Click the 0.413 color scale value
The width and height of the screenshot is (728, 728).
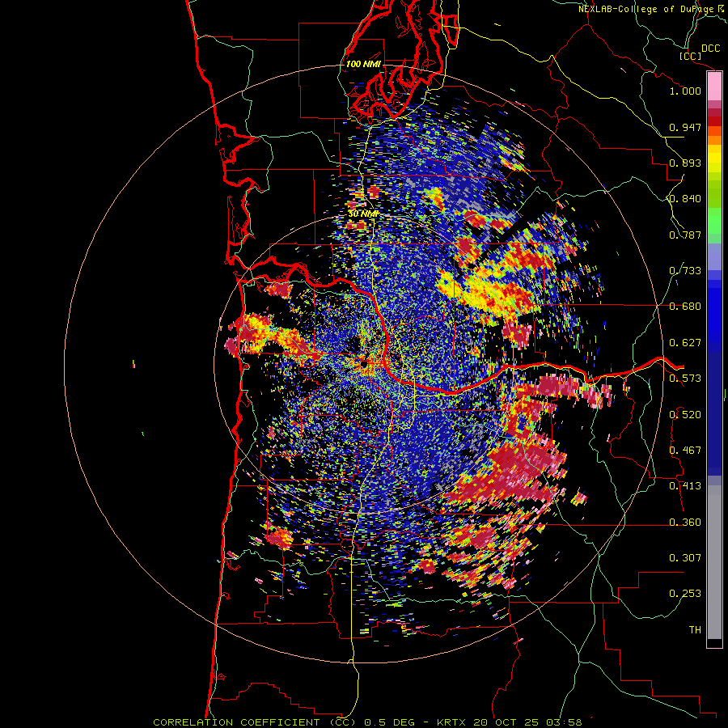pyautogui.click(x=685, y=486)
